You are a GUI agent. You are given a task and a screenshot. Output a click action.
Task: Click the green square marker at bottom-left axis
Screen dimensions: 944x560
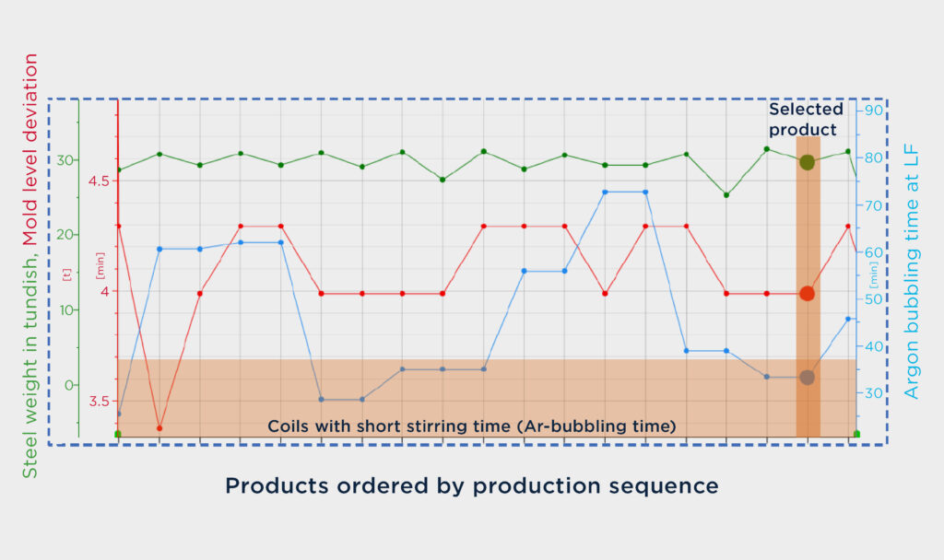pyautogui.click(x=118, y=434)
